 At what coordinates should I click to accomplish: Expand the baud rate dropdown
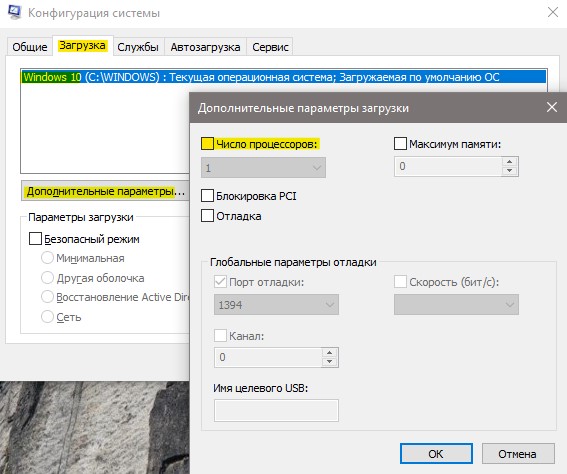(x=456, y=305)
